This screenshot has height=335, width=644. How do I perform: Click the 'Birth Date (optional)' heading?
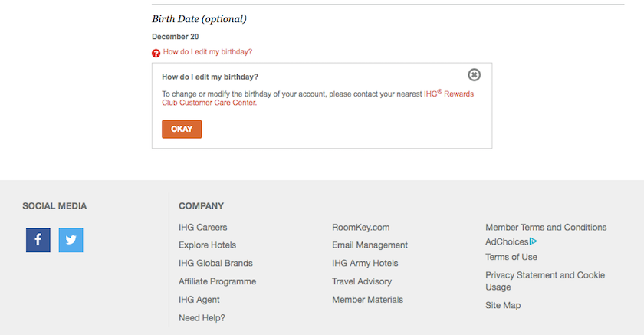(199, 19)
